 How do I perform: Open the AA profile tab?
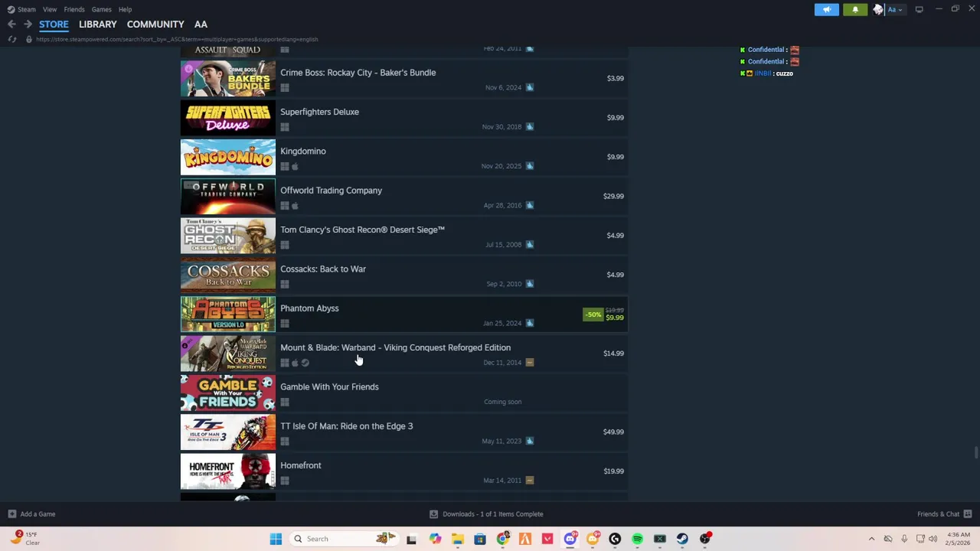(201, 24)
